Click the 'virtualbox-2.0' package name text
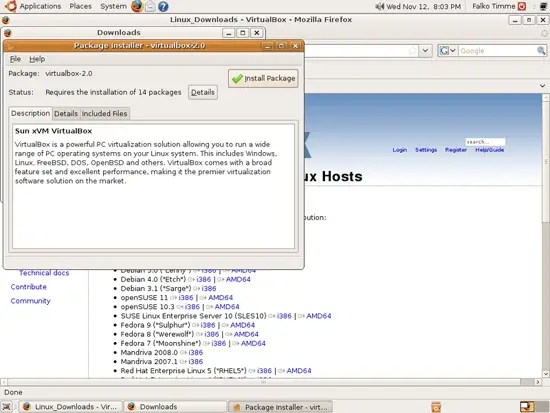Image resolution: width=550 pixels, height=413 pixels. pyautogui.click(x=69, y=74)
